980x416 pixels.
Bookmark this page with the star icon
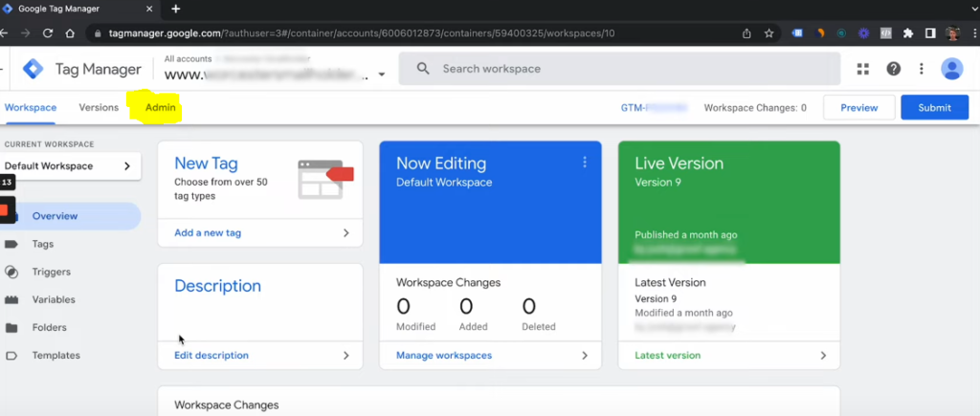(768, 33)
